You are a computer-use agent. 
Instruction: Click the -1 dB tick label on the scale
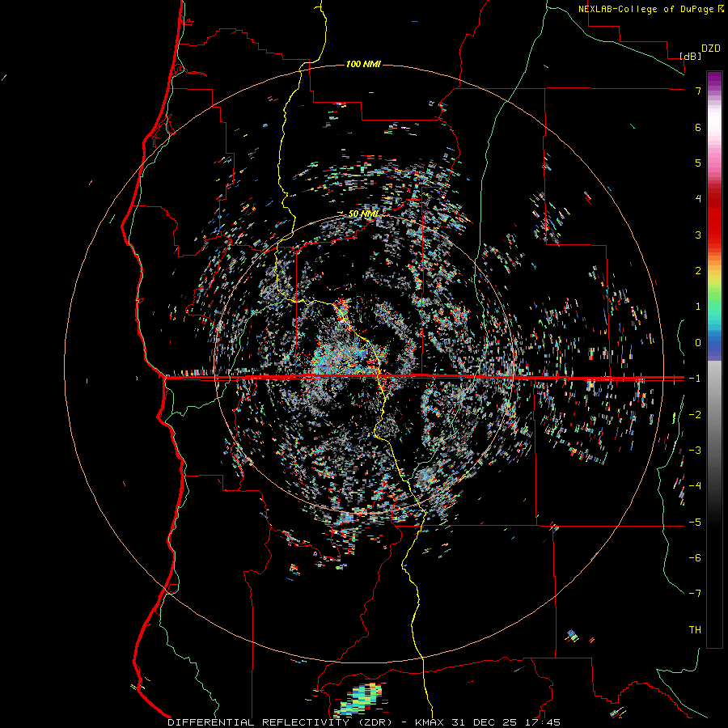coord(695,379)
